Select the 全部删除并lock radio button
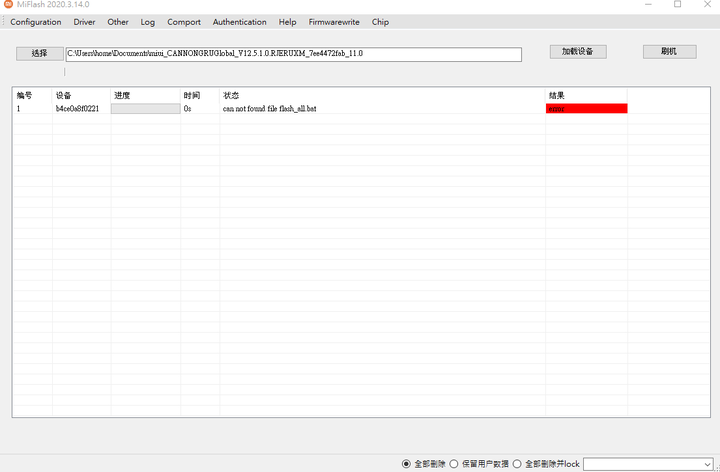The image size is (720, 472). (x=517, y=464)
